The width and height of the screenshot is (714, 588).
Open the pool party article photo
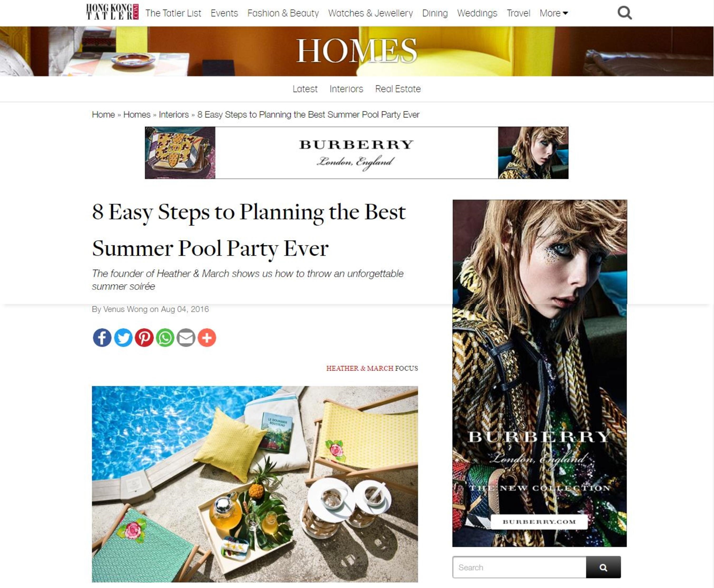pos(255,484)
